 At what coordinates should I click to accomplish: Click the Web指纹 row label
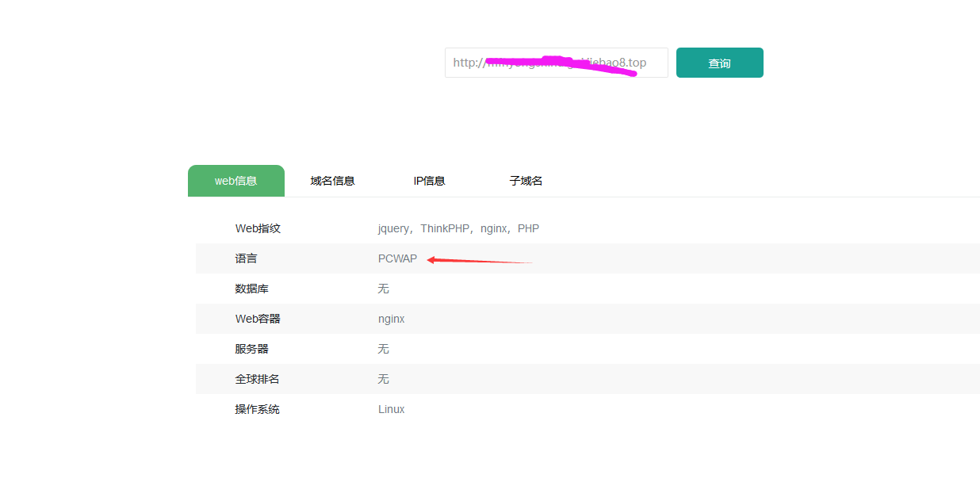pos(258,228)
